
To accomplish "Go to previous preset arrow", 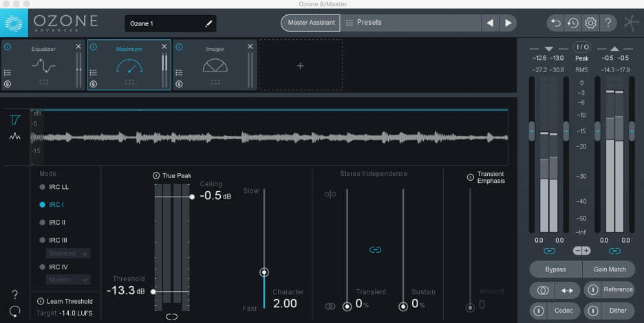I will tap(490, 23).
